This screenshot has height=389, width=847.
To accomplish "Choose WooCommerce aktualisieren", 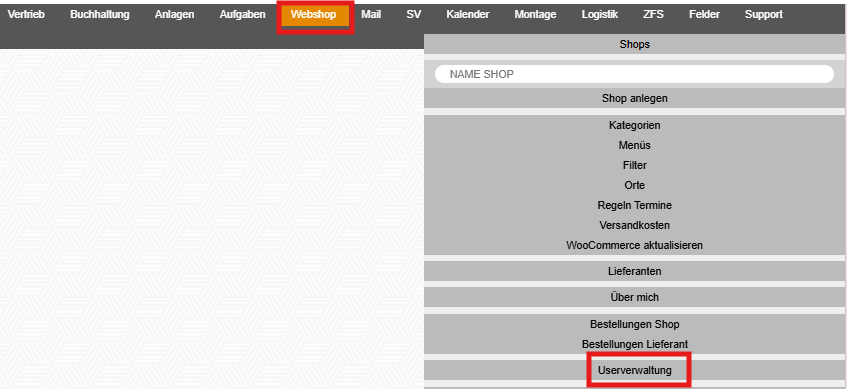I will click(x=635, y=245).
